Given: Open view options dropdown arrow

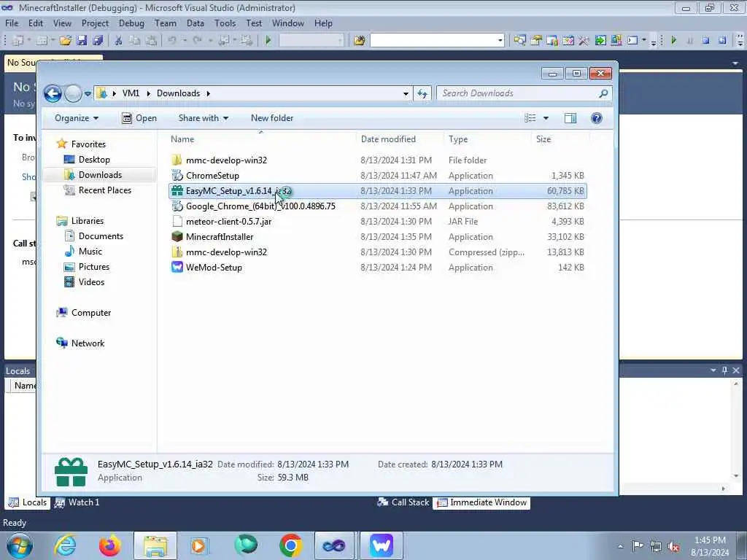Looking at the screenshot, I should coord(546,118).
